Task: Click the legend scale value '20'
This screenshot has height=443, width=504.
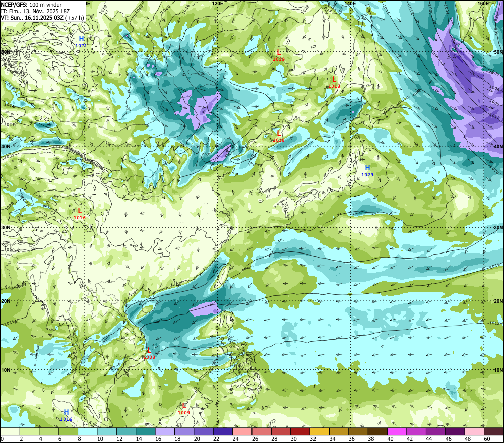Action: click(197, 439)
